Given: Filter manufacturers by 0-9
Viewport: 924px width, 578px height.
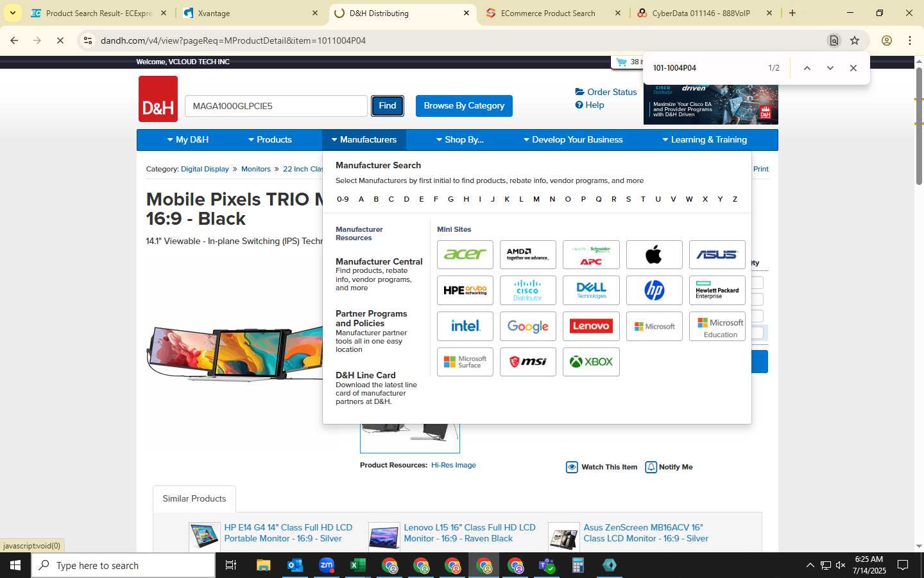Looking at the screenshot, I should [x=343, y=199].
